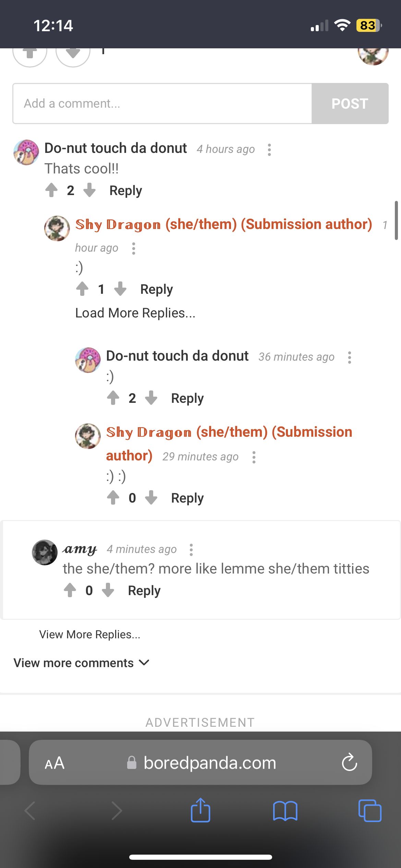Show Safari tabs overview
This screenshot has height=868, width=401.
point(370,811)
